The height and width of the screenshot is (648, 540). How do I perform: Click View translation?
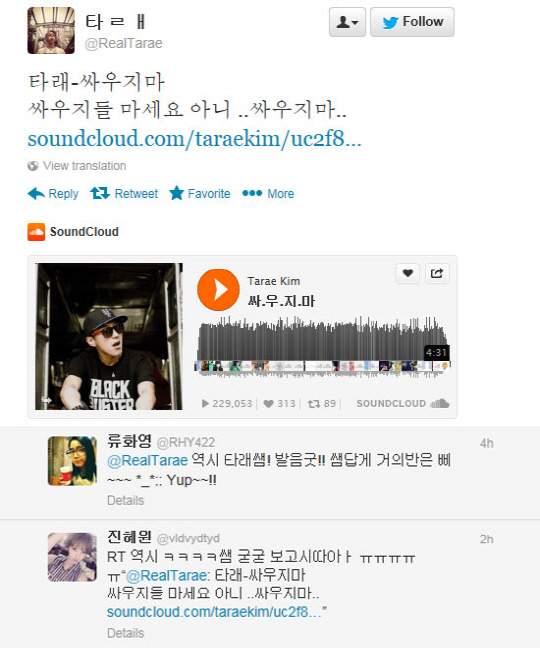84,166
